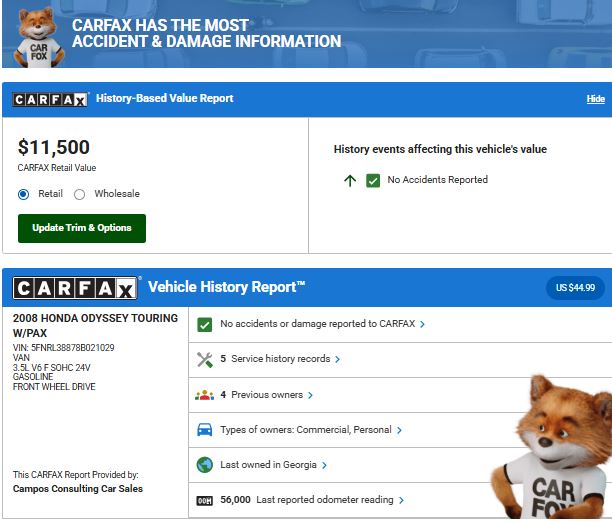Image resolution: width=612 pixels, height=522 pixels.
Task: Click the VAN body type text
Action: click(x=21, y=358)
